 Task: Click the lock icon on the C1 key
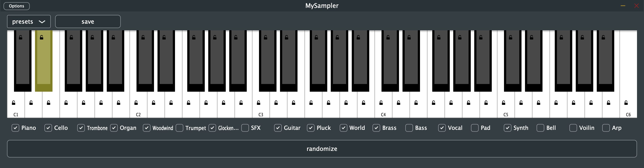point(14,103)
